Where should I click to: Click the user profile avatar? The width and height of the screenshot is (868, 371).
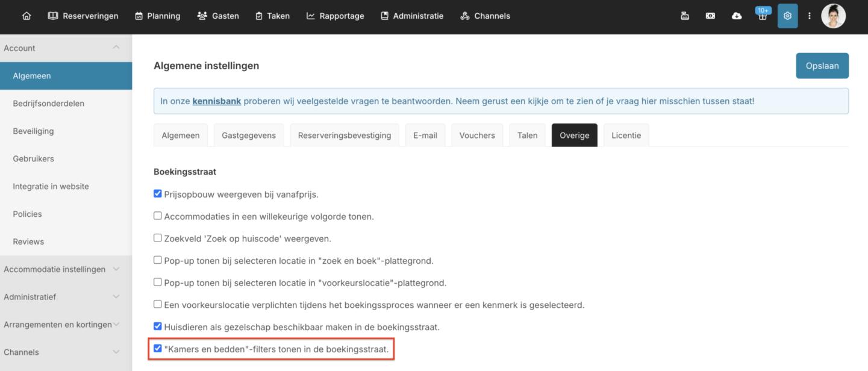(x=834, y=16)
